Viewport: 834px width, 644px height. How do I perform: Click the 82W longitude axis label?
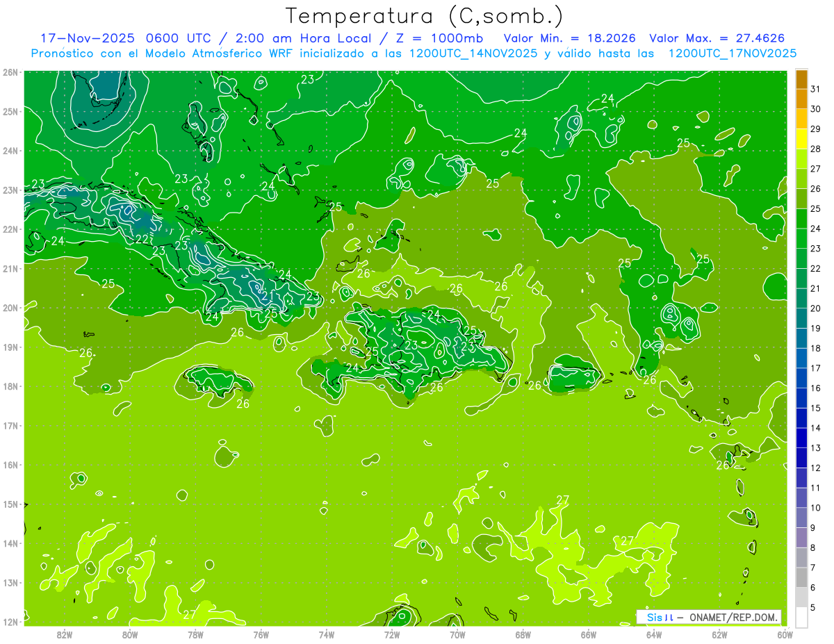pyautogui.click(x=65, y=634)
